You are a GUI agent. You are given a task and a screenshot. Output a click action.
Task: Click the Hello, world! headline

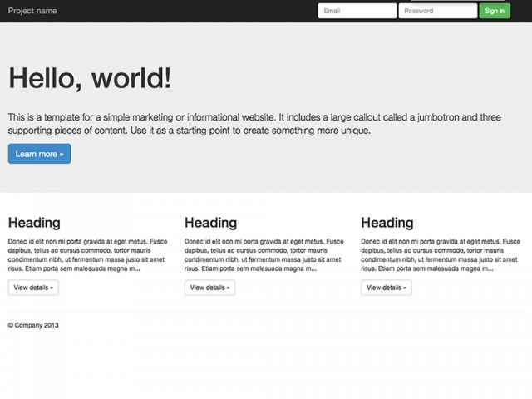coord(90,78)
